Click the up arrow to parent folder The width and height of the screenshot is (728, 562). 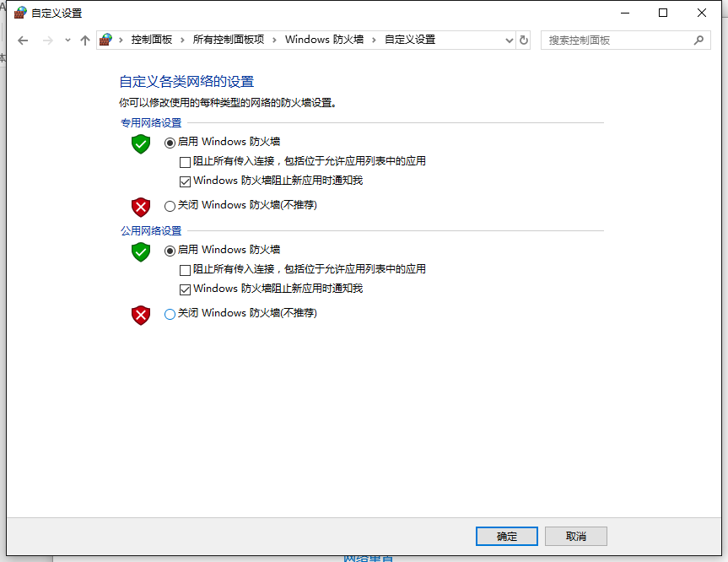[x=85, y=41]
